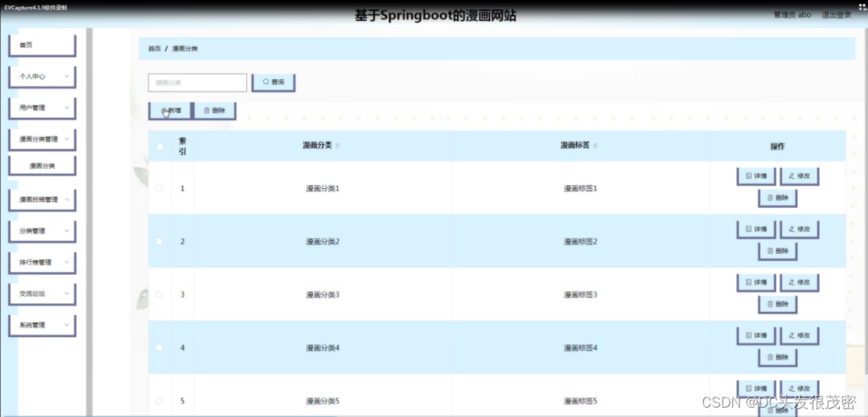Click 删除 for the 漫画分类4 row
The width and height of the screenshot is (868, 417).
[777, 357]
